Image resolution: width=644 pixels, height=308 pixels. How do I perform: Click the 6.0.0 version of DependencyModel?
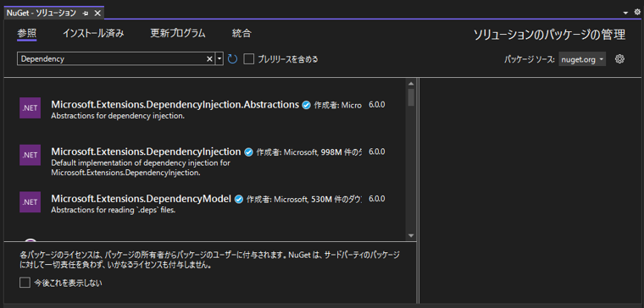point(376,199)
